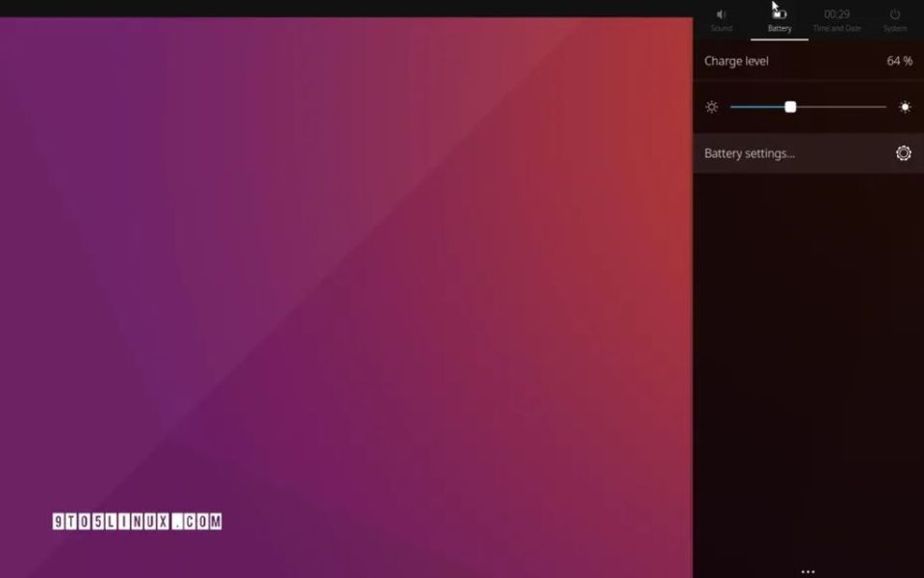The image size is (924, 578).
Task: Click the low brightness sun icon
Action: (712, 107)
